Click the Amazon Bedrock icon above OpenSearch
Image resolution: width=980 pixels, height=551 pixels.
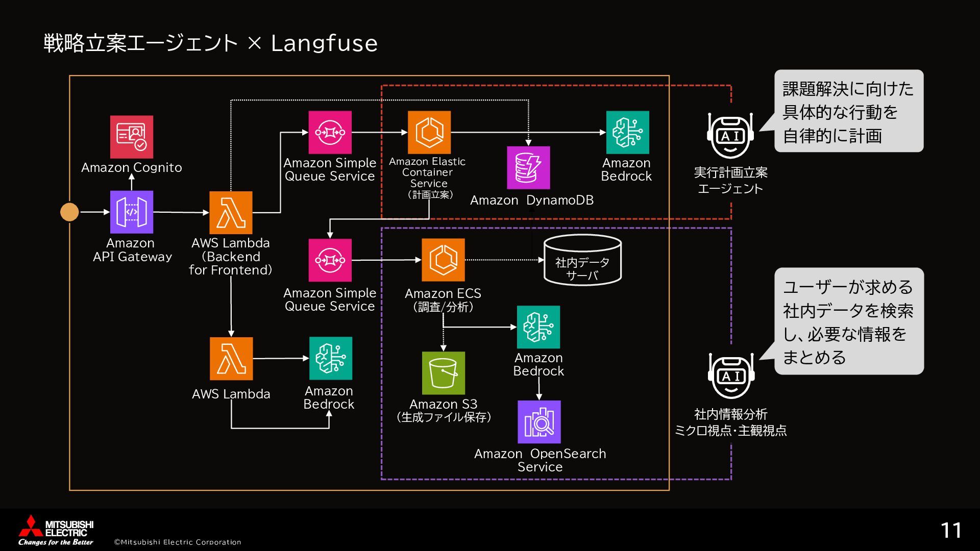pos(538,327)
